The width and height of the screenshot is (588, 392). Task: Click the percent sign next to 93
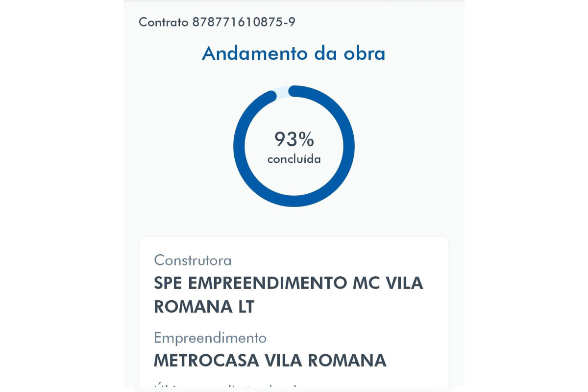pos(306,139)
